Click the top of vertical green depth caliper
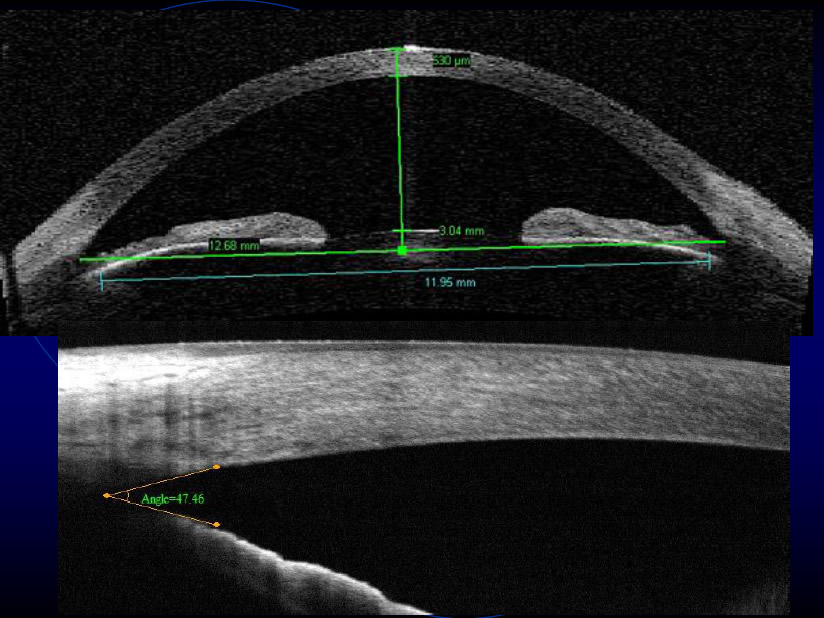This screenshot has height=618, width=824. (x=397, y=50)
